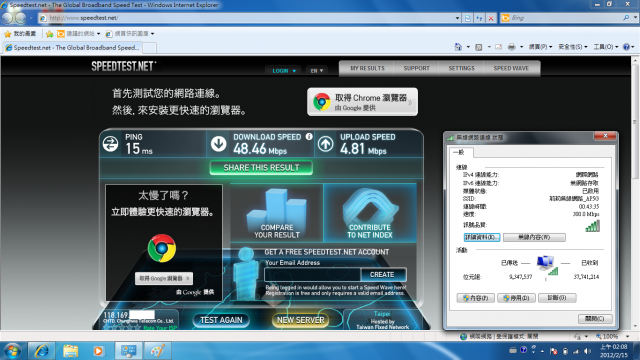This screenshot has width=640, height=360.
Task: Open the recent pages dropdown beside nav buttons
Action: (31, 18)
